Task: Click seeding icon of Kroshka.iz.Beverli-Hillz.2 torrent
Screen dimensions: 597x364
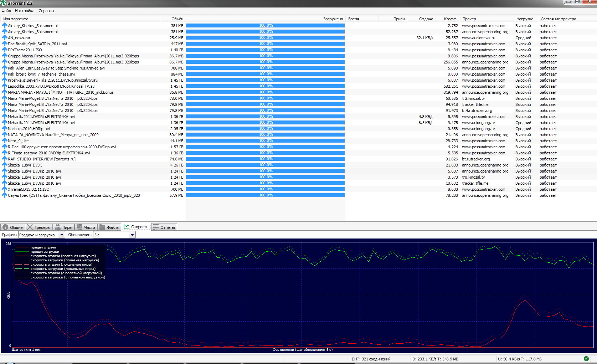Action: [5, 80]
